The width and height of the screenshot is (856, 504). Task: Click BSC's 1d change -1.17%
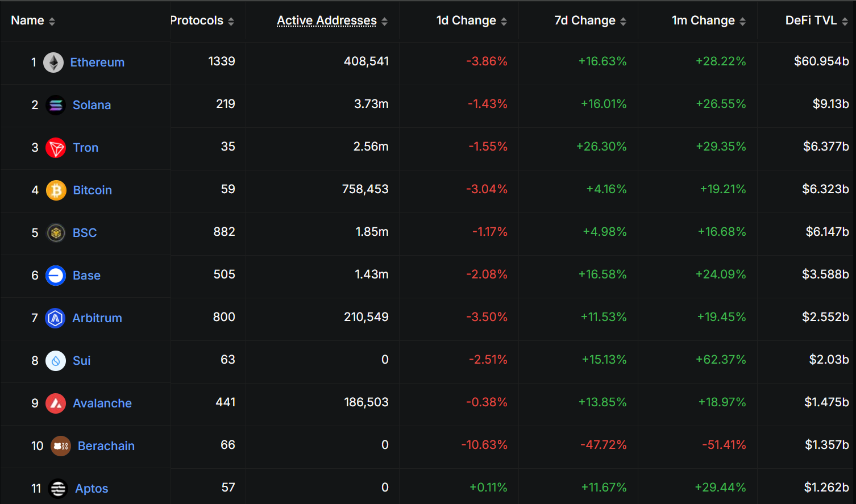[490, 232]
